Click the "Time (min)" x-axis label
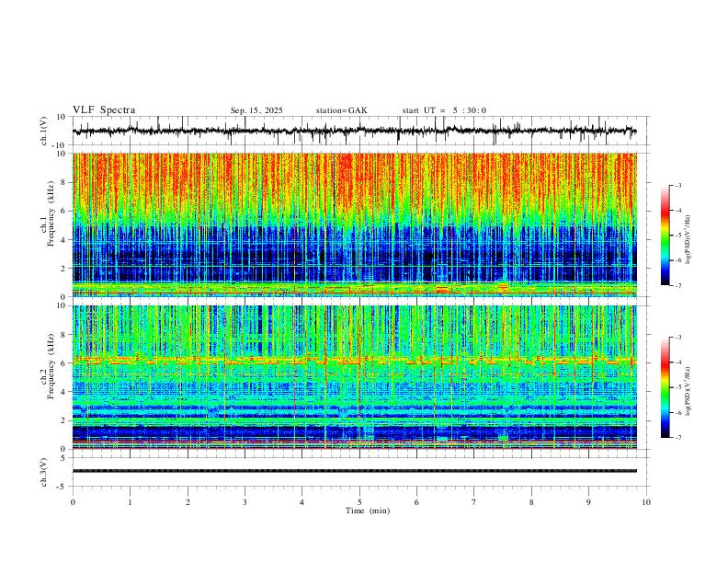This screenshot has width=728, height=563. point(368,511)
